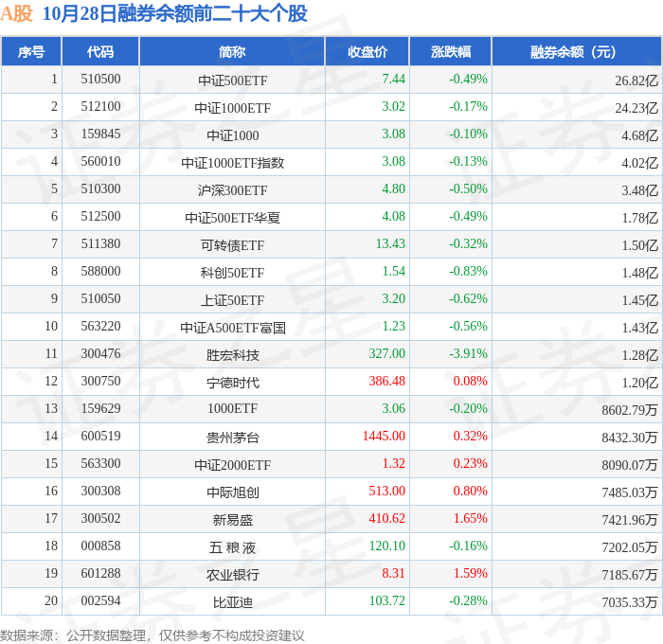The width and height of the screenshot is (663, 644).
Task: Select the name 中证A500ETF富国
Action: coord(233,328)
